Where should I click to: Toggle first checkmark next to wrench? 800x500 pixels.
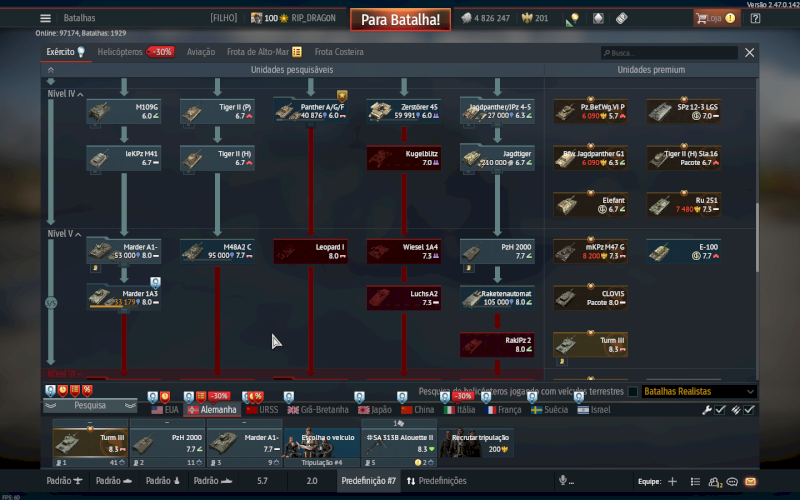(x=721, y=410)
